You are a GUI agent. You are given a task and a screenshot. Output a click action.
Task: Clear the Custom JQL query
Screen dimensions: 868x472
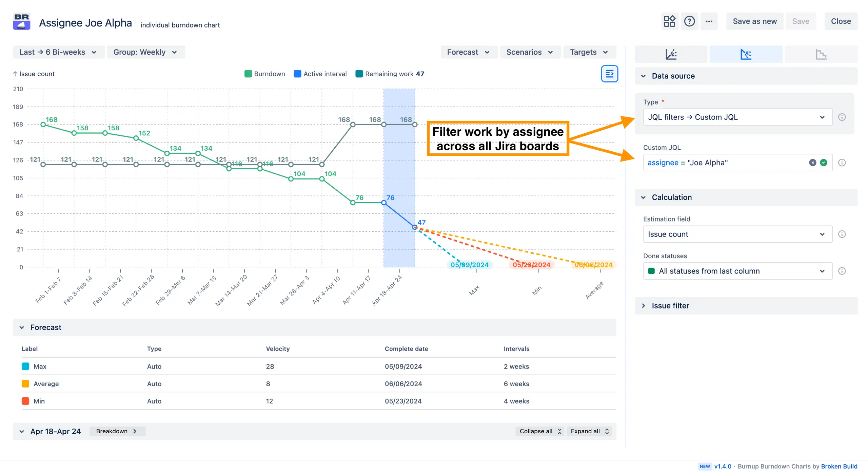pyautogui.click(x=813, y=163)
